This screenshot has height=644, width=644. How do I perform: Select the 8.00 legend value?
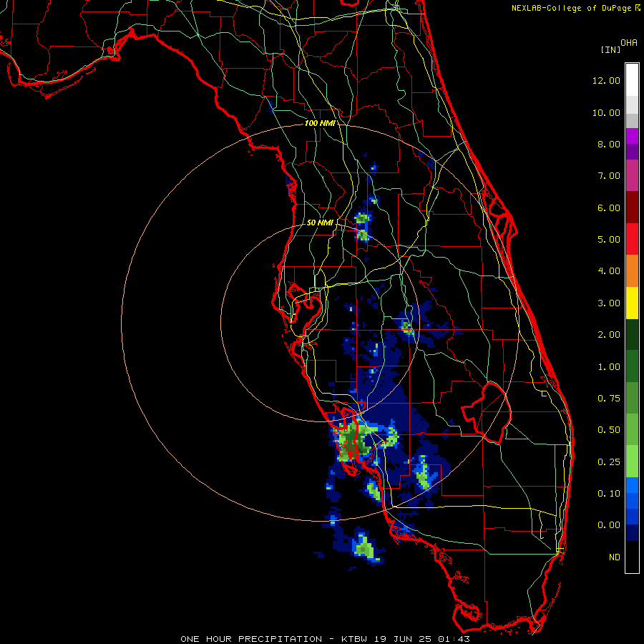click(x=608, y=144)
